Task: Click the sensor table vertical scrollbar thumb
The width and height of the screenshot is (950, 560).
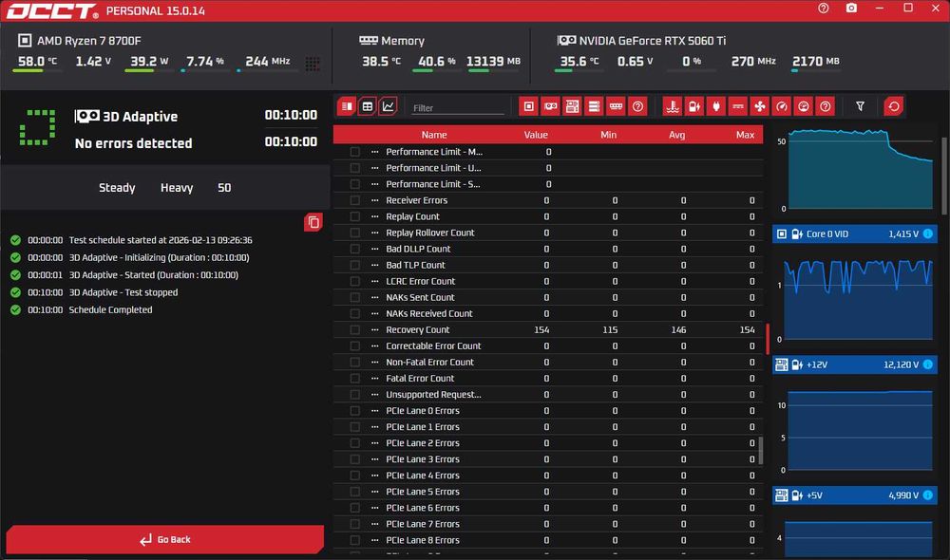Action: [x=760, y=450]
